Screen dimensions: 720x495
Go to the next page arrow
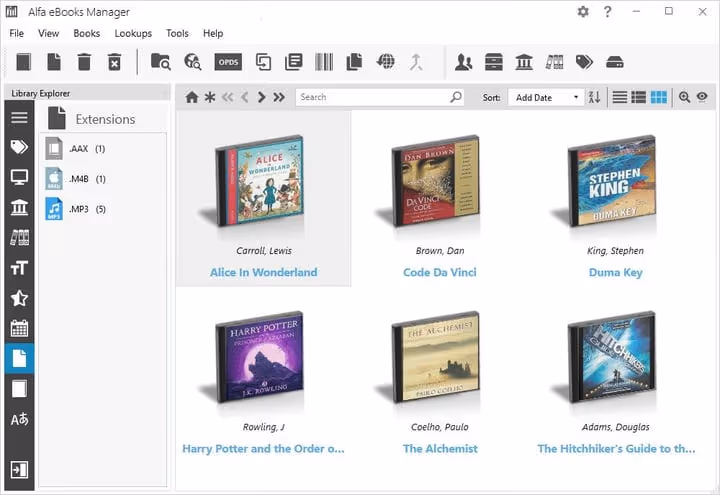(x=261, y=97)
